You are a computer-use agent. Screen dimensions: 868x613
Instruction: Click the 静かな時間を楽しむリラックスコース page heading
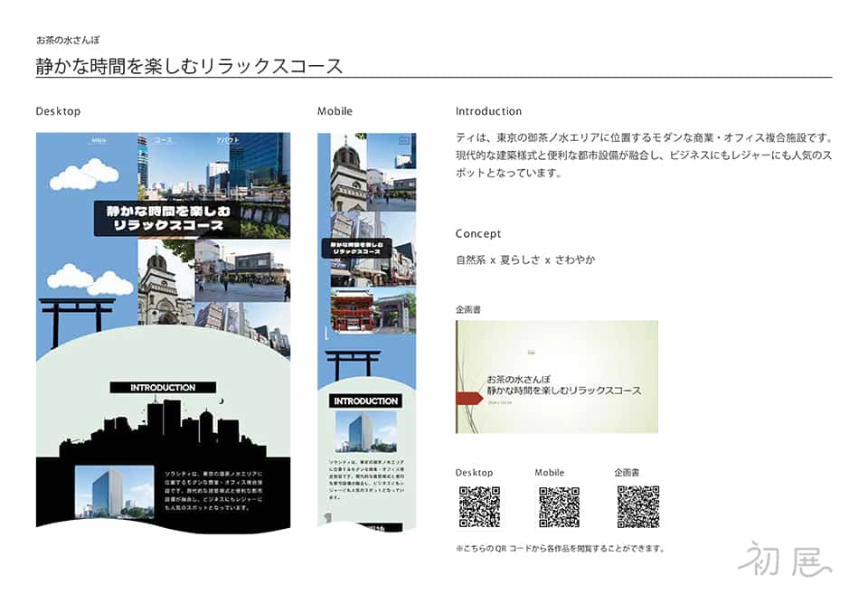point(189,66)
